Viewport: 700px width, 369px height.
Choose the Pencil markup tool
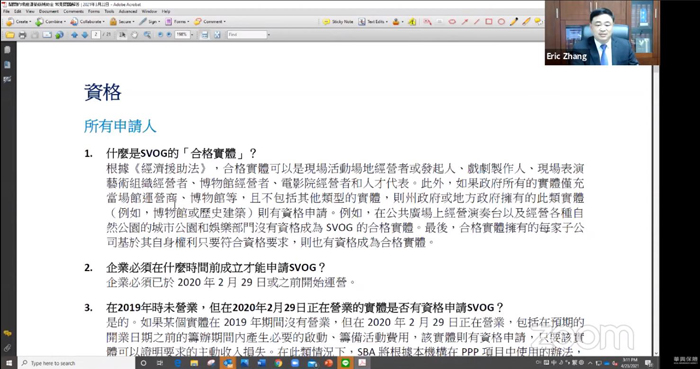pos(514,21)
